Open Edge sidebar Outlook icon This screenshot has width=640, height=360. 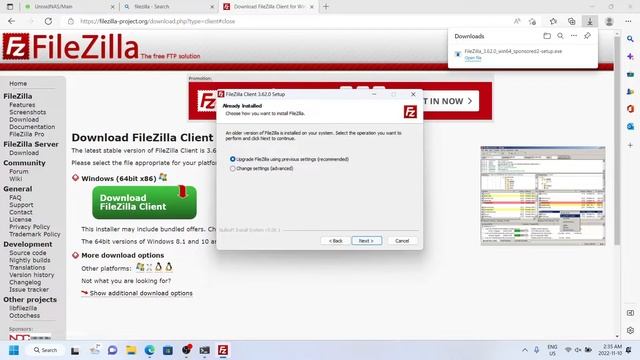tap(630, 127)
